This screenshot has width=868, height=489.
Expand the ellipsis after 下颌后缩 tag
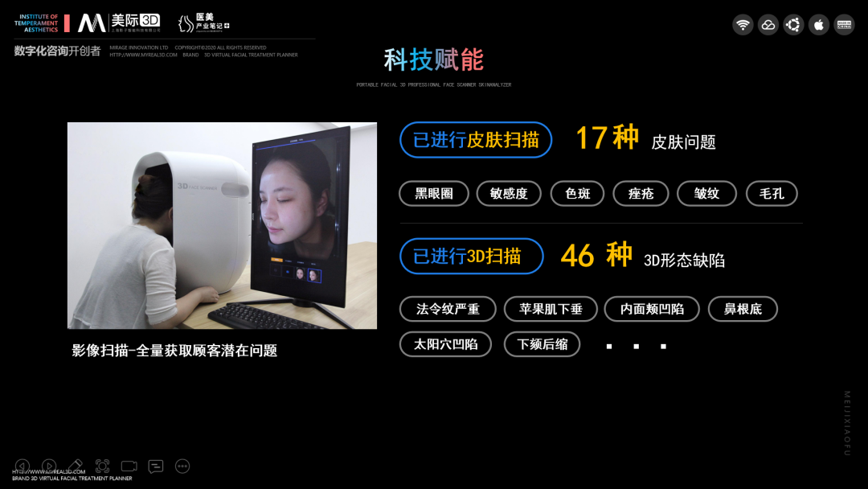[x=635, y=346]
